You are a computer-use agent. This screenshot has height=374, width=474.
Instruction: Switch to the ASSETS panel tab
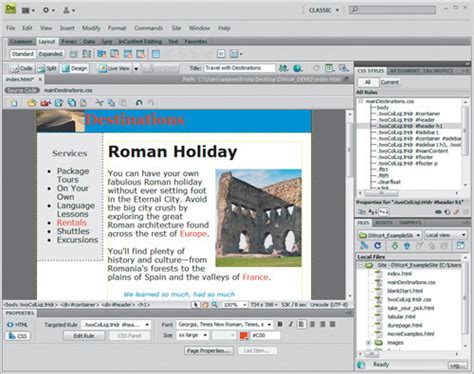[x=384, y=223]
